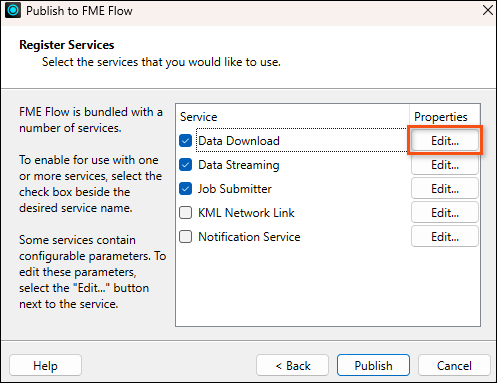
Task: Click the FME app icon in title bar
Action: [13, 11]
